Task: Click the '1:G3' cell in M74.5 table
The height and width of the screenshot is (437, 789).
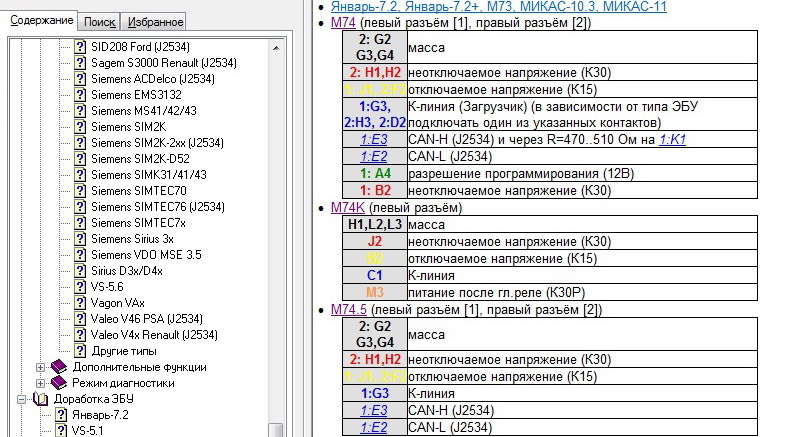Action: (375, 393)
